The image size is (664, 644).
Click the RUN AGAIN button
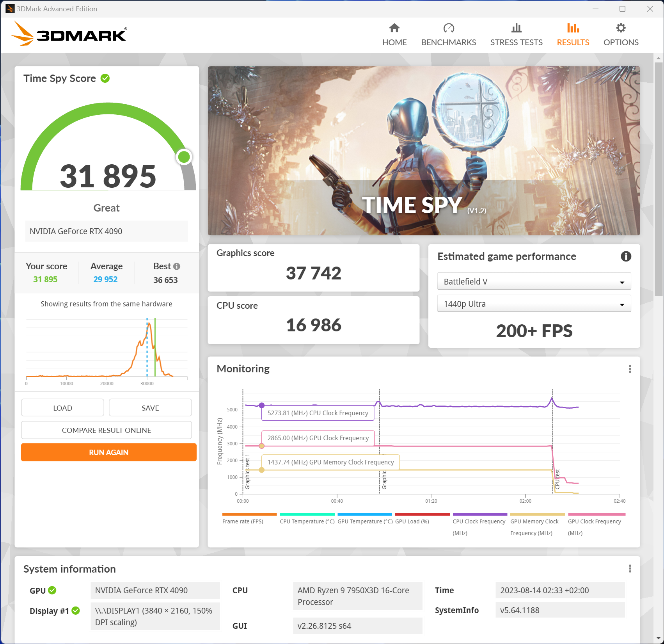click(108, 452)
